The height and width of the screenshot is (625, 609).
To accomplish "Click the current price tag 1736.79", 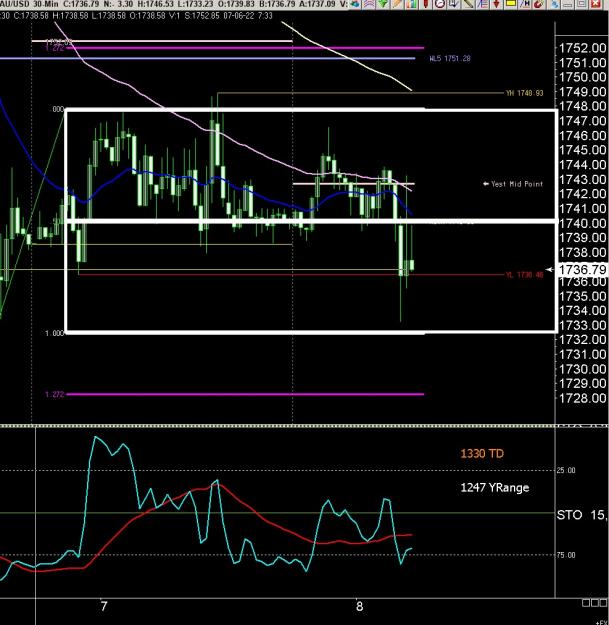I will click(x=582, y=269).
